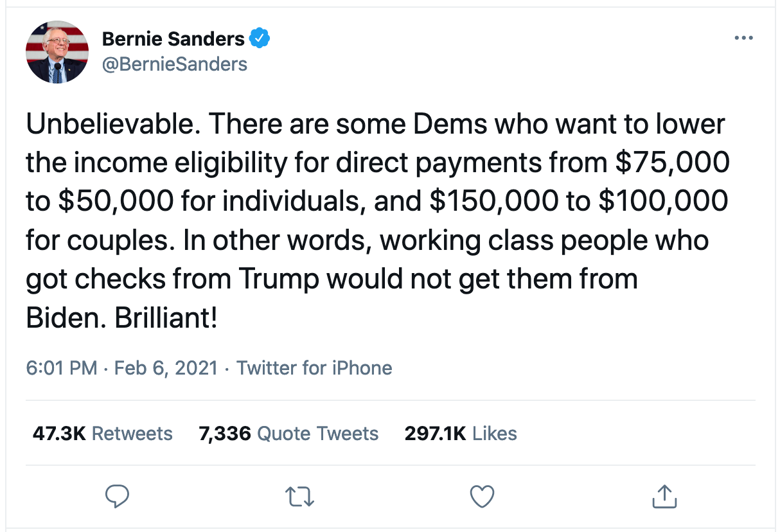This screenshot has width=780, height=532.
Task: Open the share tweet icon
Action: click(x=664, y=495)
